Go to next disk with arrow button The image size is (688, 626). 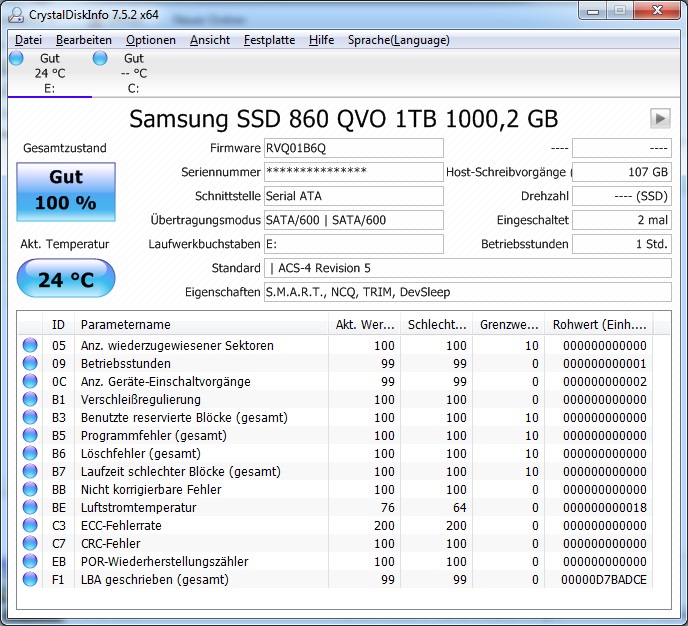660,118
